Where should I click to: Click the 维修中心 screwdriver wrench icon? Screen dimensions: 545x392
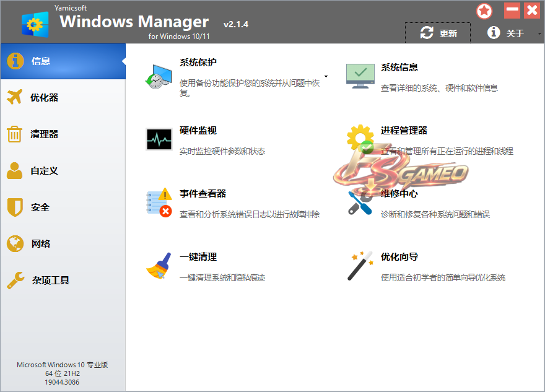tap(360, 203)
